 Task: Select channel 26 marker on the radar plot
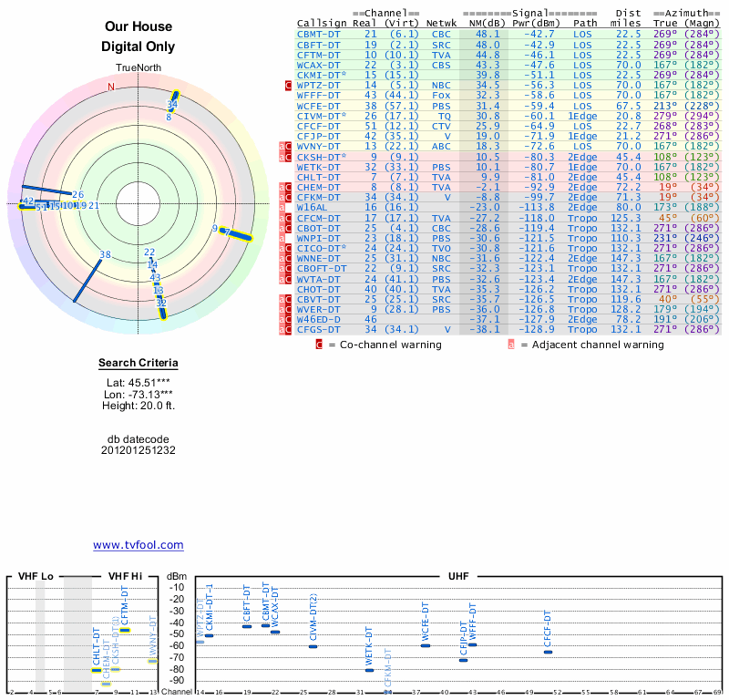pos(77,195)
